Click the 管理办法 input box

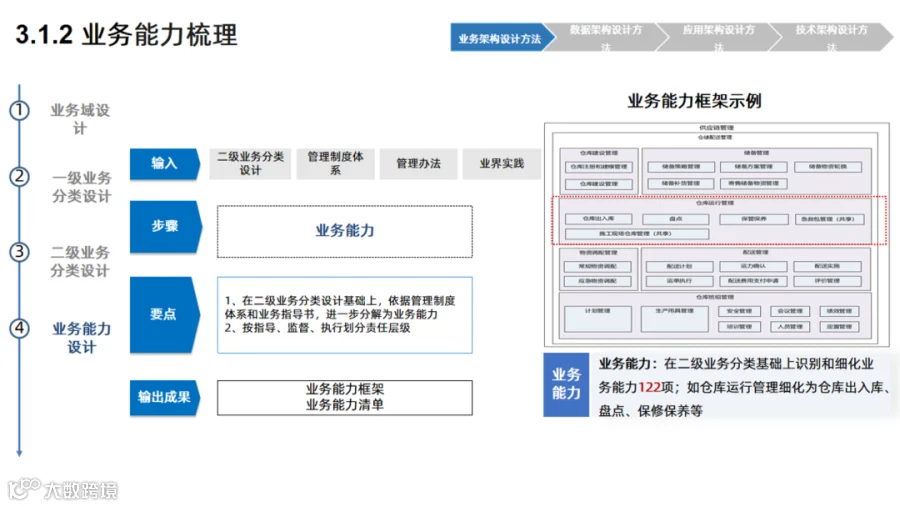click(418, 164)
